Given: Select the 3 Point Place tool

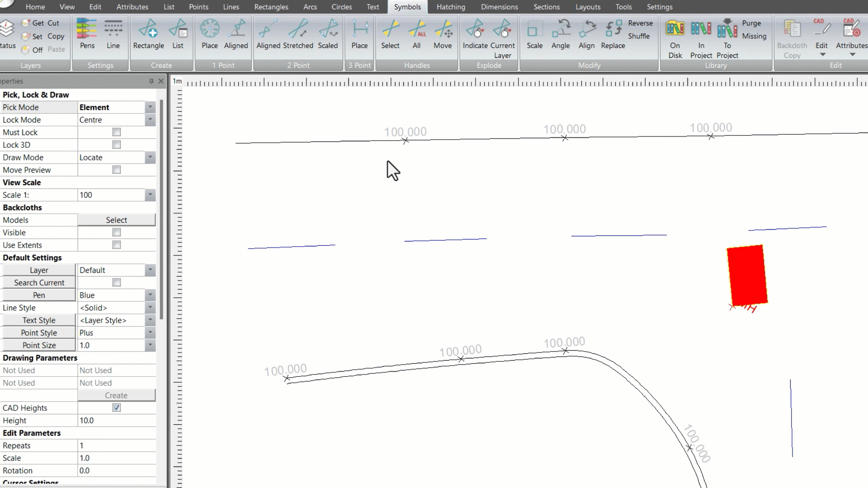Looking at the screenshot, I should (359, 34).
